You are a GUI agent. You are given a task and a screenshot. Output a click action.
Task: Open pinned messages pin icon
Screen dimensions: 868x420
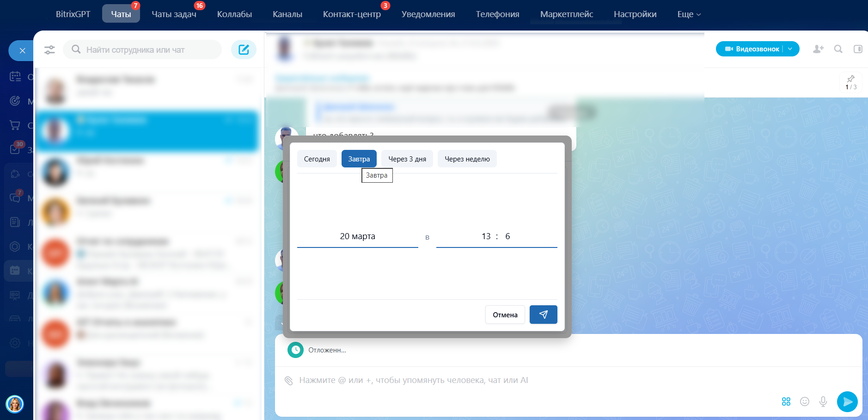[851, 79]
